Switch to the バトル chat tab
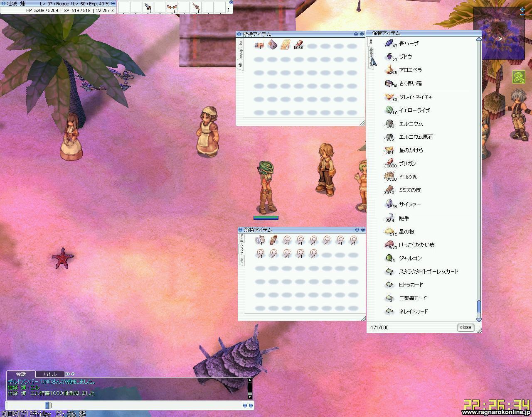Image resolution: width=532 pixels, height=417 pixels. tap(50, 374)
